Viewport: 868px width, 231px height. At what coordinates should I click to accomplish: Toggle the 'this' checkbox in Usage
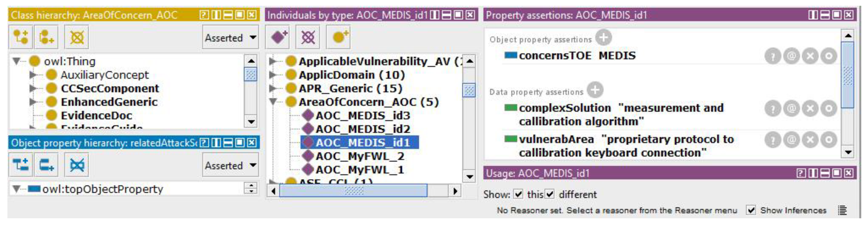(518, 194)
